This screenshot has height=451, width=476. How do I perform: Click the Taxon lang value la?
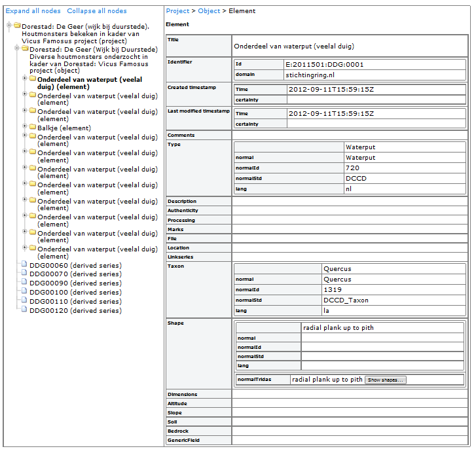(x=326, y=311)
